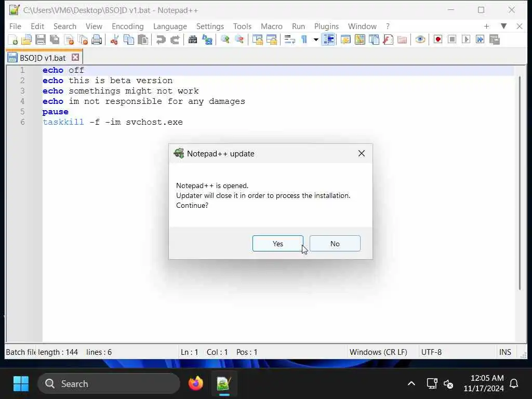Screen dimensions: 532x399
Task: Click the Redo arrow icon
Action: (x=175, y=39)
